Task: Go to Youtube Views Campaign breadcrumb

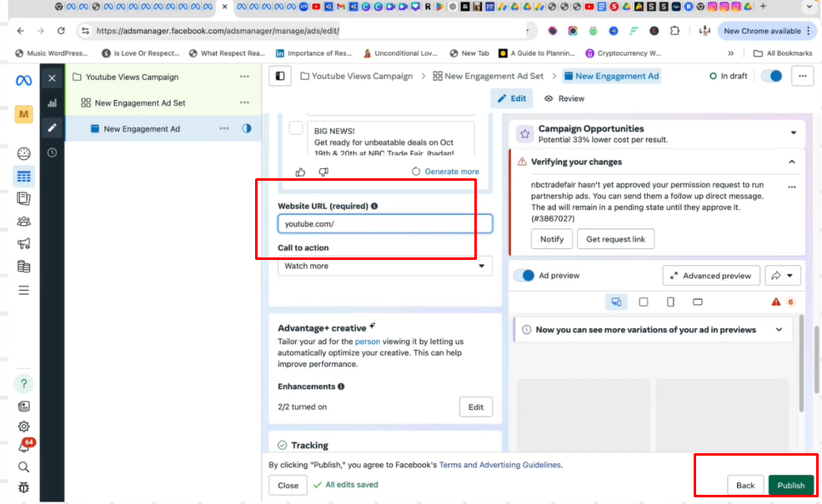Action: (357, 76)
